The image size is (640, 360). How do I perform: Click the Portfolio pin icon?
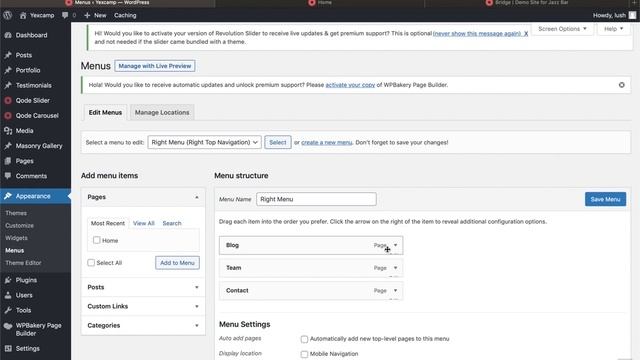pyautogui.click(x=8, y=70)
